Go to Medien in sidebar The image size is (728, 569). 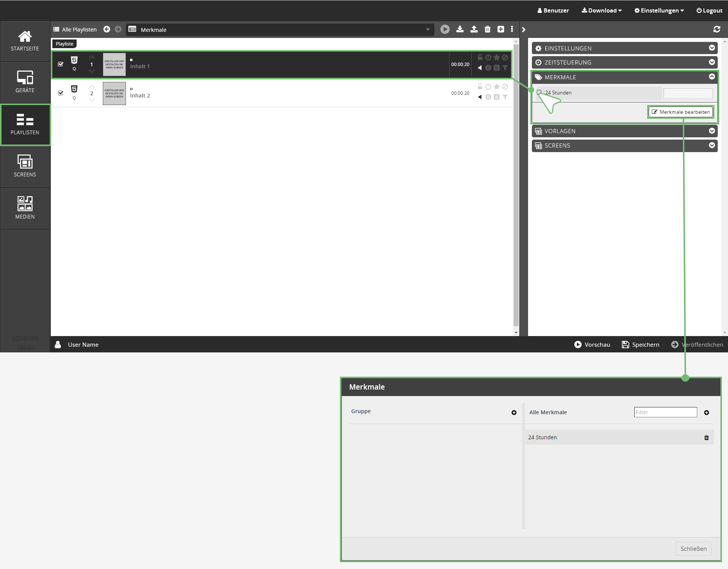pyautogui.click(x=25, y=208)
